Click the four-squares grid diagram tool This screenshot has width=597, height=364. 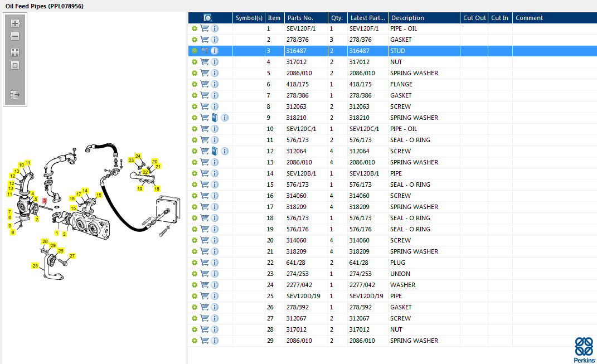(x=15, y=52)
